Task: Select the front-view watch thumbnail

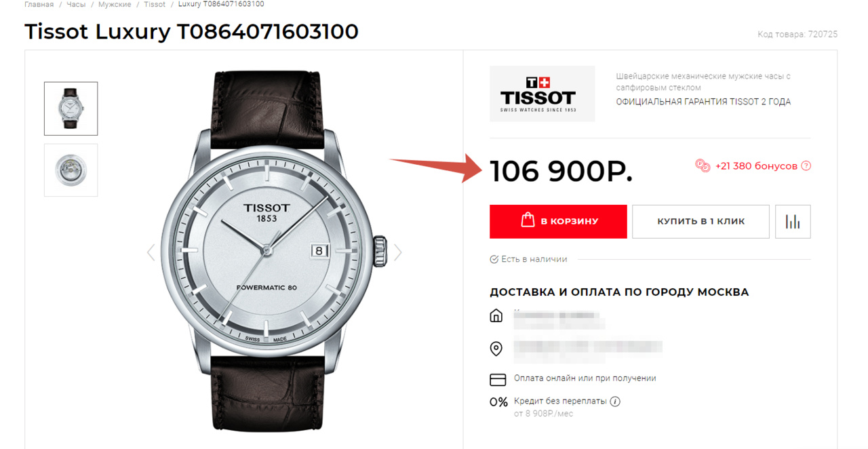Action: coord(71,109)
